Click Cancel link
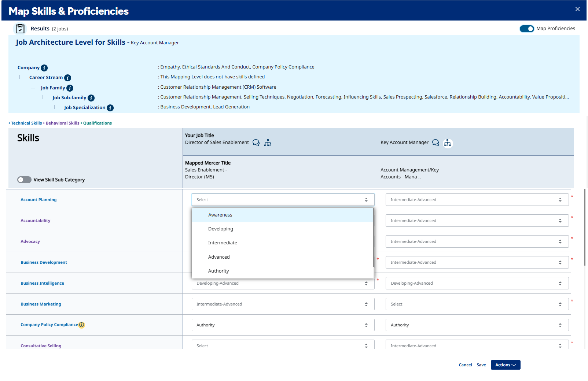Viewport: 588px width, 381px height. [465, 365]
